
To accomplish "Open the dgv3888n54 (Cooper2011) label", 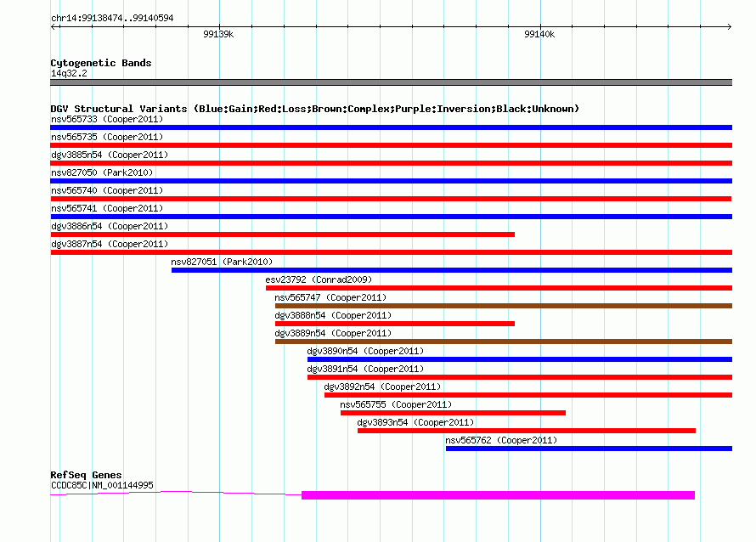I will (x=333, y=315).
